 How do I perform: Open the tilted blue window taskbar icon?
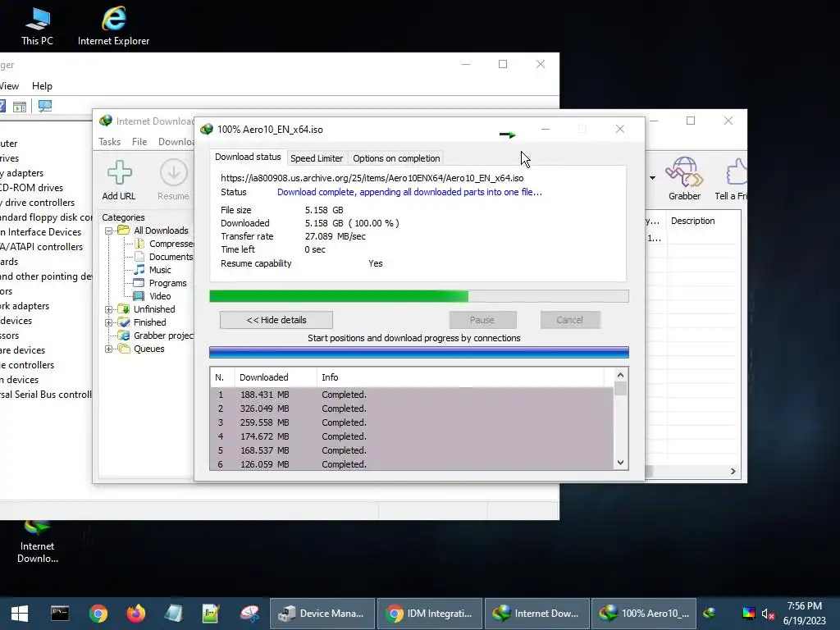[x=173, y=614]
